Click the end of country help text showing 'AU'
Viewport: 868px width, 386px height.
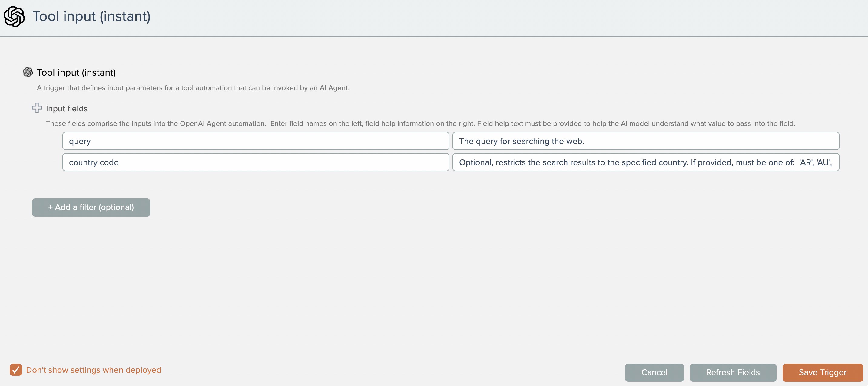click(823, 162)
